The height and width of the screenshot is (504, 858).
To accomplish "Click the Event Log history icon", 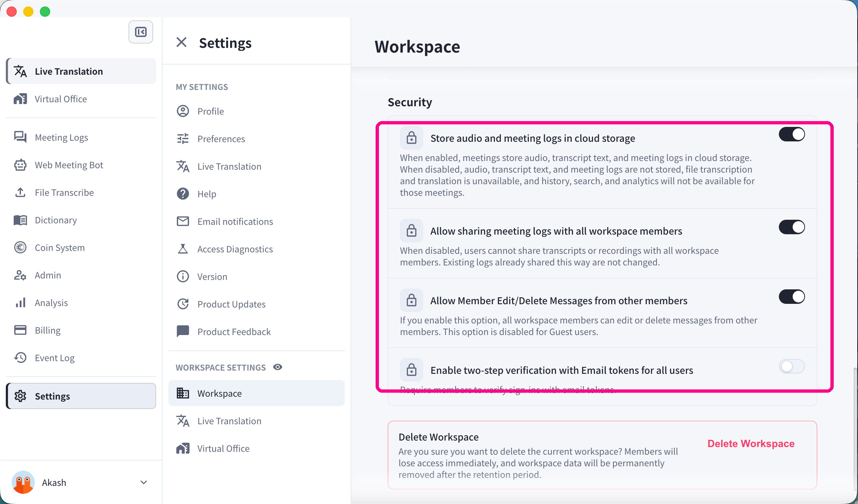I will pos(20,358).
